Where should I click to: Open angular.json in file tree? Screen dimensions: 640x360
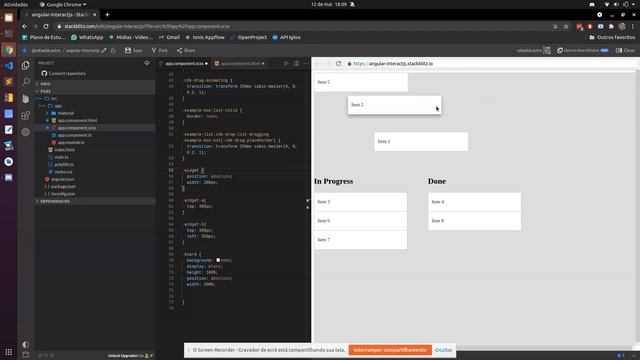point(62,179)
